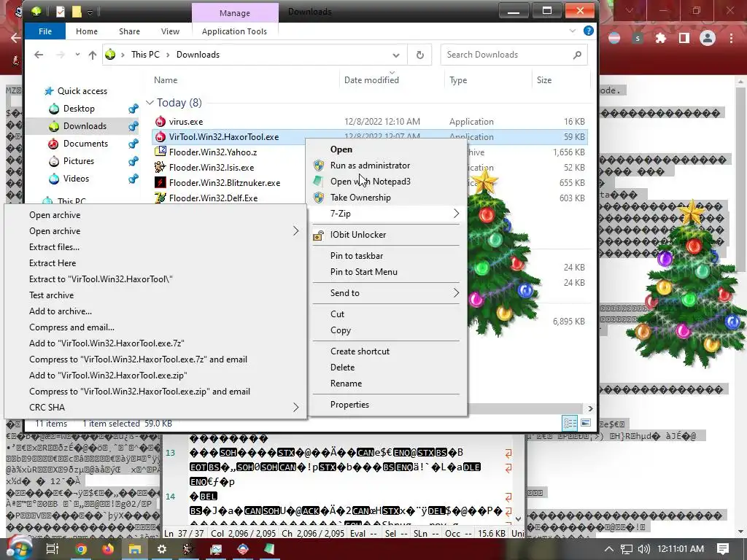The width and height of the screenshot is (747, 560).
Task: Open Task View on the taskbar
Action: [x=53, y=549]
